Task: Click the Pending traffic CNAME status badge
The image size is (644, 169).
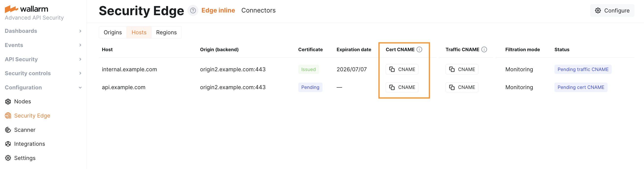Action: (583, 69)
